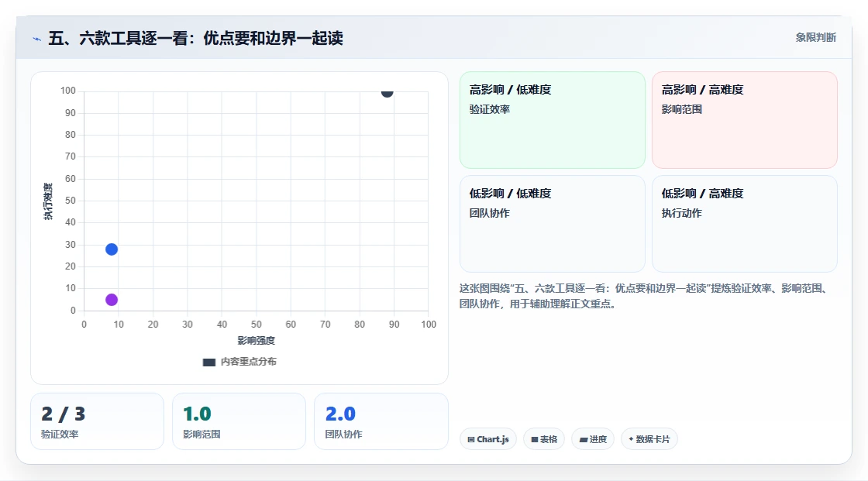Screen dimensions: 868x481
Task: Click the blue scatter point near 30
Action: [x=112, y=249]
